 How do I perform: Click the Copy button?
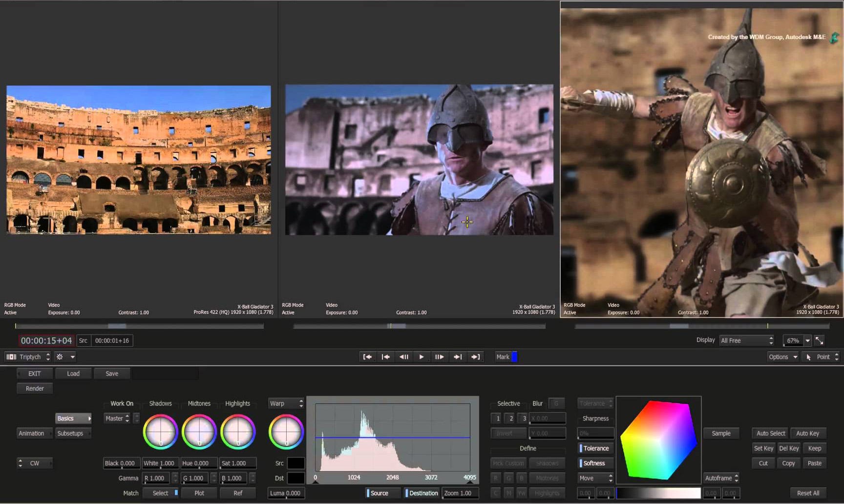click(789, 463)
